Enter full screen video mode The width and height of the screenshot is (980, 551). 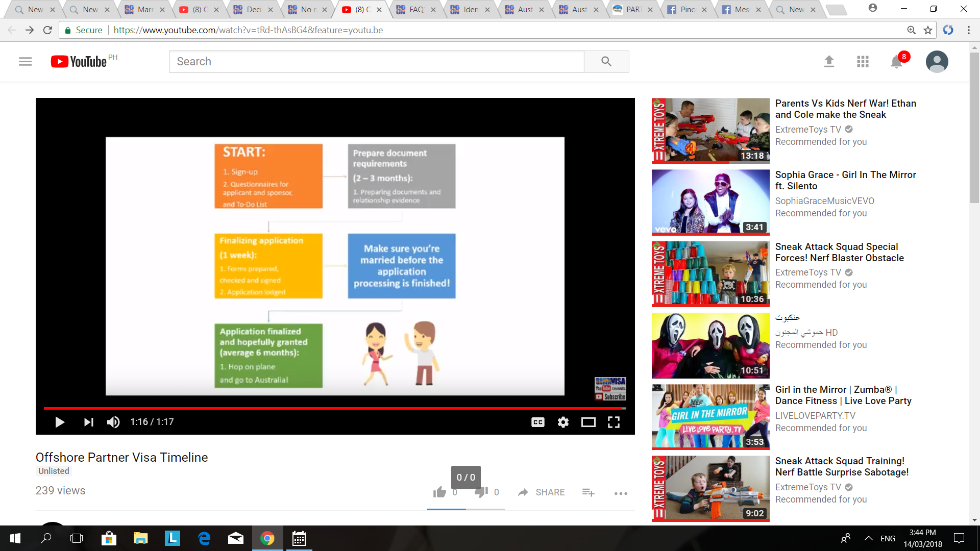(614, 422)
